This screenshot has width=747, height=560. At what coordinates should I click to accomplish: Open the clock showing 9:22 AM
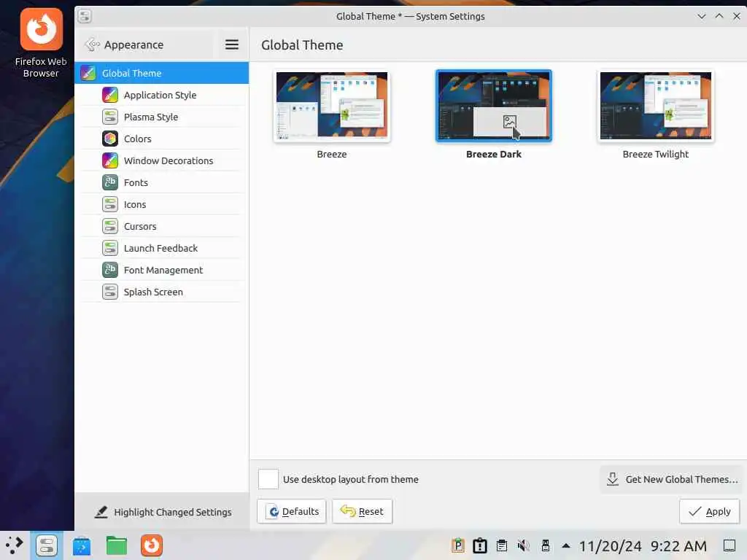678,546
